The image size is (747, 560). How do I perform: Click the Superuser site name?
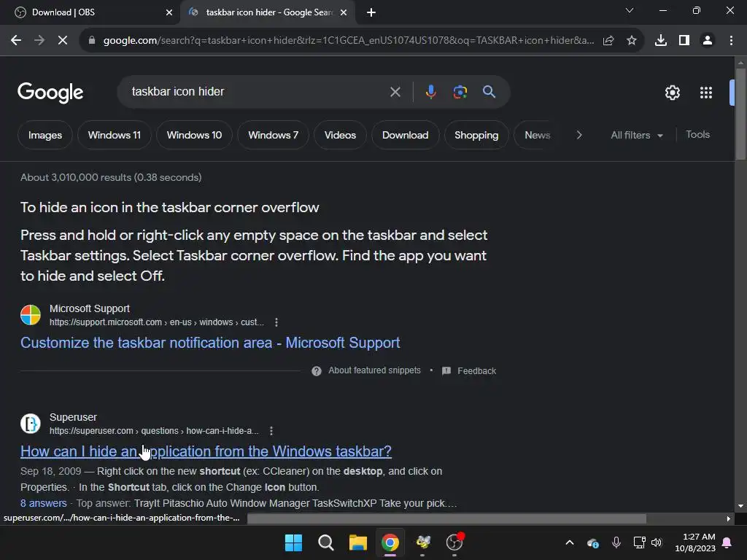tap(74, 417)
